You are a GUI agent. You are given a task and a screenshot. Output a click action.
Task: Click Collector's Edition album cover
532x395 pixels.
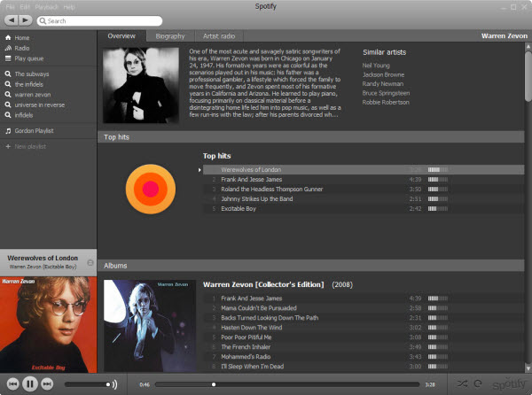pyautogui.click(x=150, y=326)
